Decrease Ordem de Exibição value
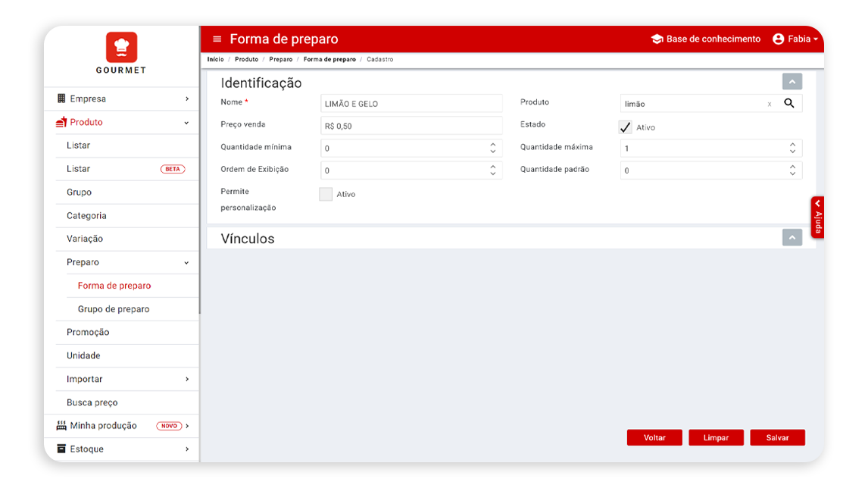This screenshot has height=488, width=868. [x=492, y=174]
